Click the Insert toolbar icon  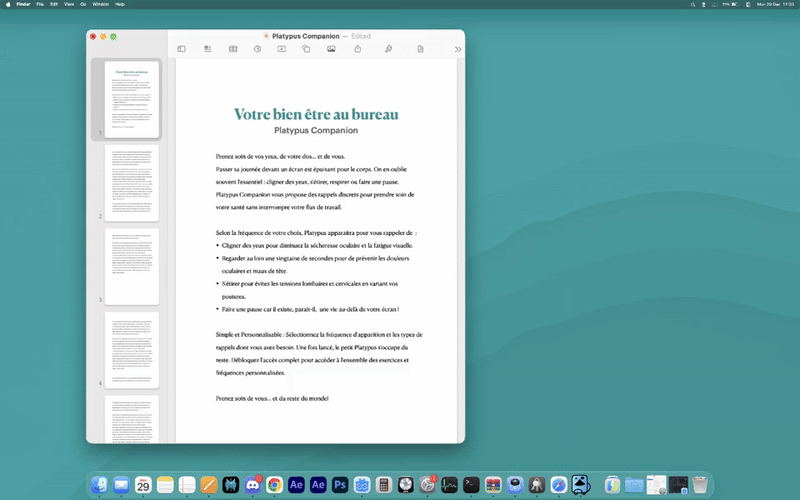[207, 49]
